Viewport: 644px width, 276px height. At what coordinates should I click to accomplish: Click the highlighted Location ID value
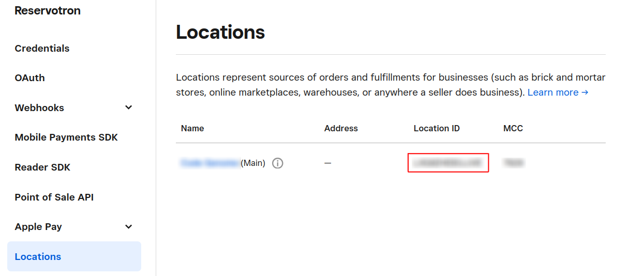[448, 163]
